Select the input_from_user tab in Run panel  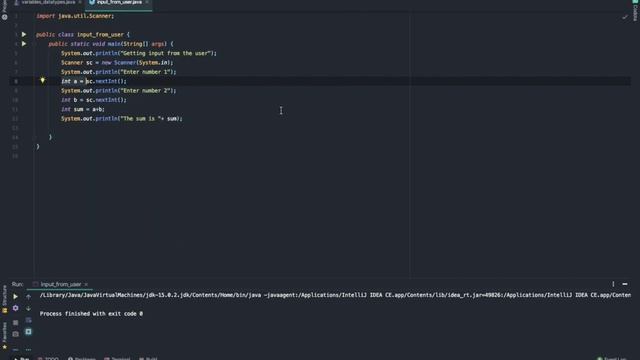(60, 284)
